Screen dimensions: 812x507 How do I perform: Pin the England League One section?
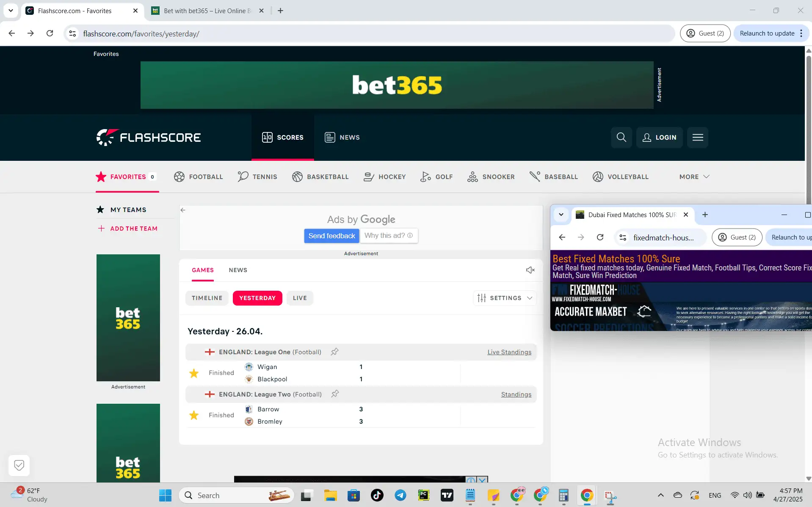click(334, 352)
